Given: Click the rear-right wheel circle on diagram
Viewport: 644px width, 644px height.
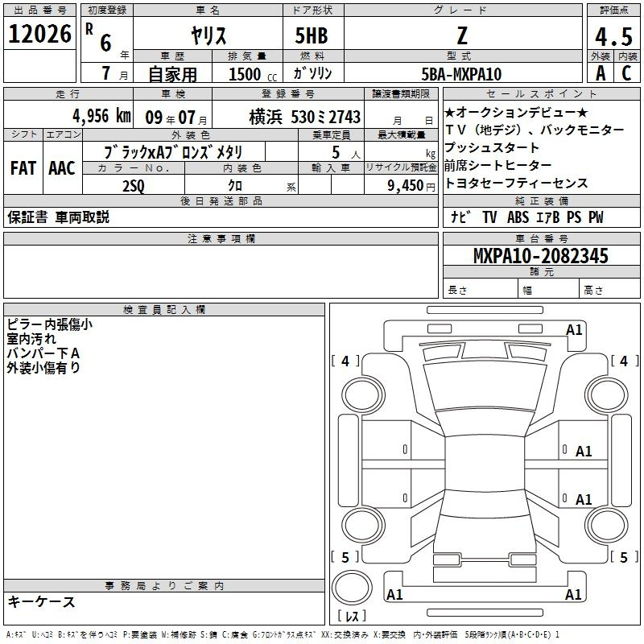Looking at the screenshot, I should 606,525.
